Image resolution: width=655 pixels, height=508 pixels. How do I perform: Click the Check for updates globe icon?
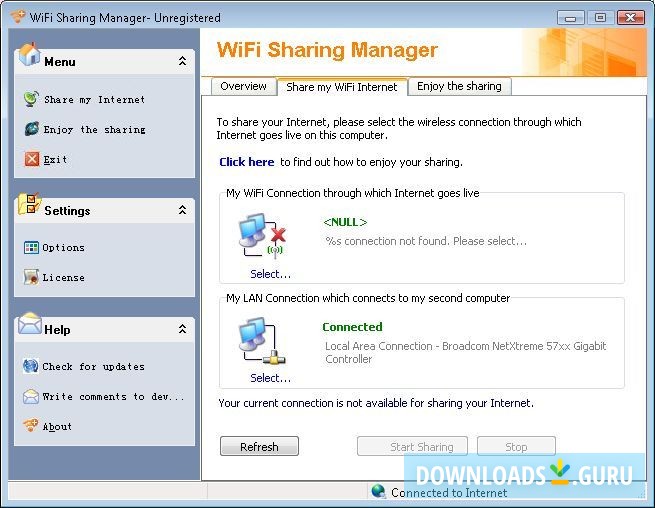click(x=31, y=366)
